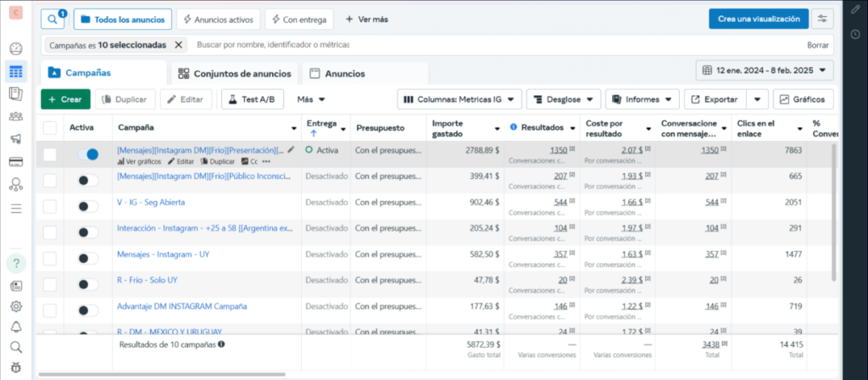The width and height of the screenshot is (868, 380).
Task: Click the 'Test A/B' button
Action: click(x=253, y=100)
